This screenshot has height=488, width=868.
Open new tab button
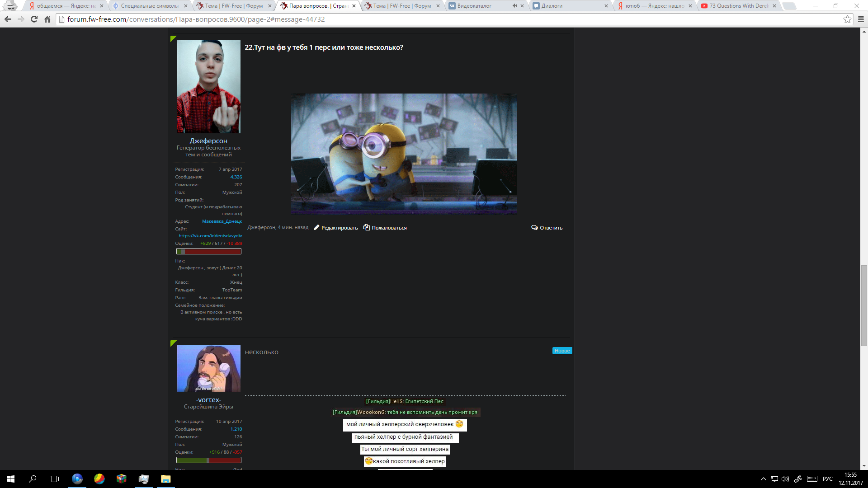pyautogui.click(x=789, y=6)
